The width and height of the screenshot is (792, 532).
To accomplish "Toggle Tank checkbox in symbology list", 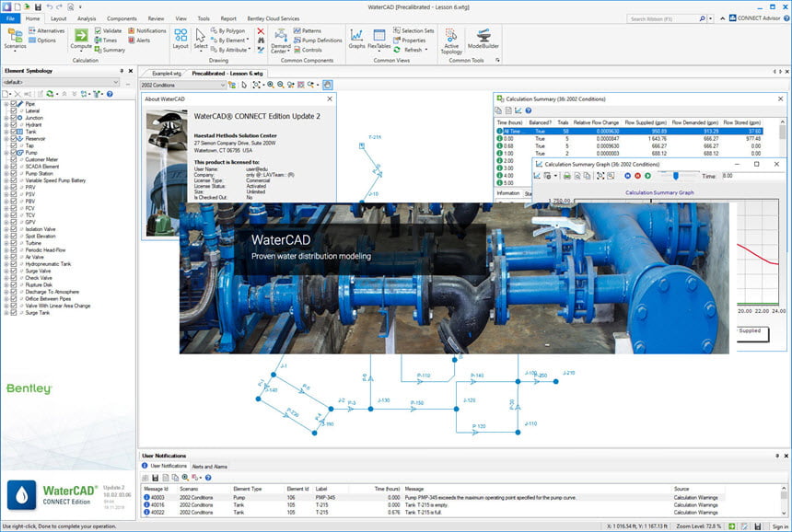I will pos(14,132).
